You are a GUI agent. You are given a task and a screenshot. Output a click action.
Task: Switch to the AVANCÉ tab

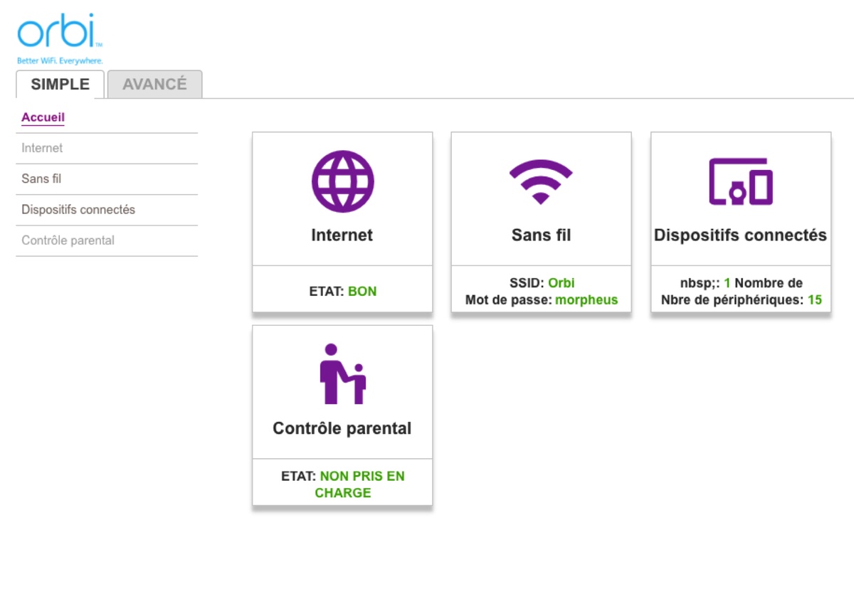pyautogui.click(x=154, y=84)
